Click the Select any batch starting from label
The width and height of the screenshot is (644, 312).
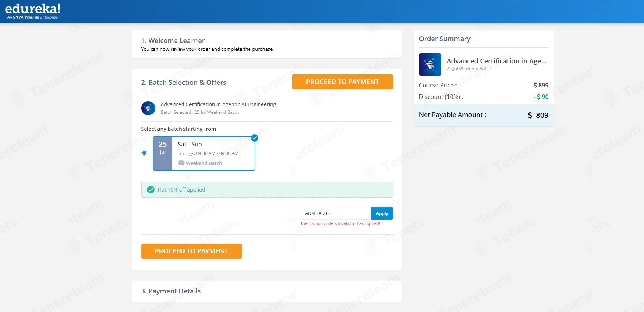(178, 129)
